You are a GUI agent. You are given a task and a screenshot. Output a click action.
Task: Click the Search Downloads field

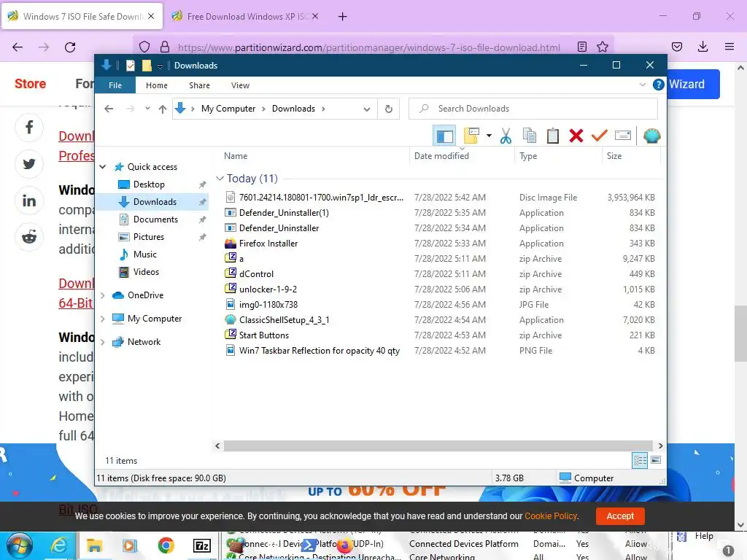[x=533, y=109]
